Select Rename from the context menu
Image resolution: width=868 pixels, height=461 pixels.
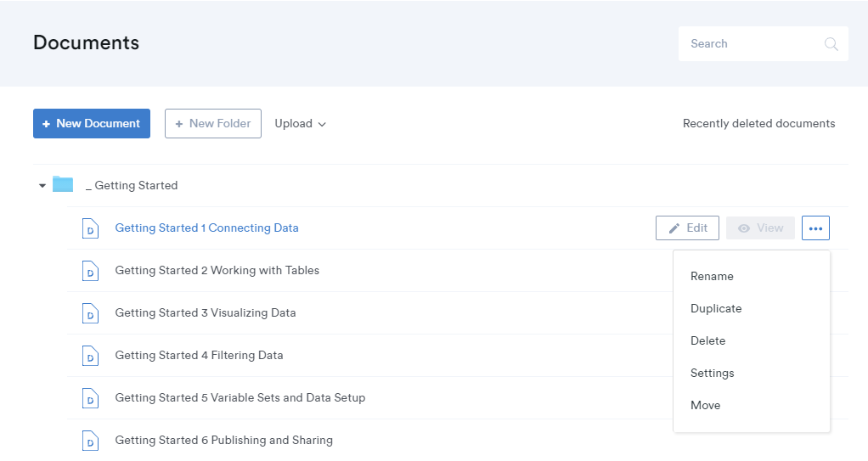pyautogui.click(x=712, y=276)
